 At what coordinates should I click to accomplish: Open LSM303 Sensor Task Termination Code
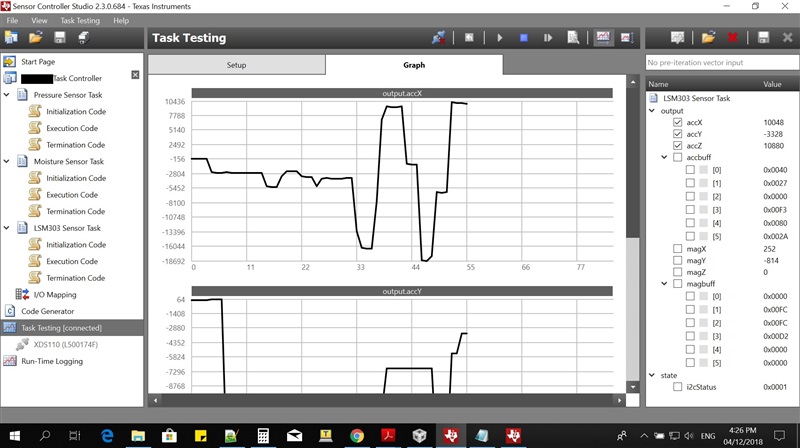76,278
